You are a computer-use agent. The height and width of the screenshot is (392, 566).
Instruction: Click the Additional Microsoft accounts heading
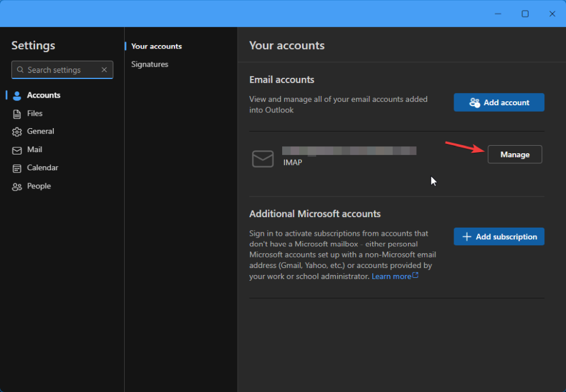[315, 214]
